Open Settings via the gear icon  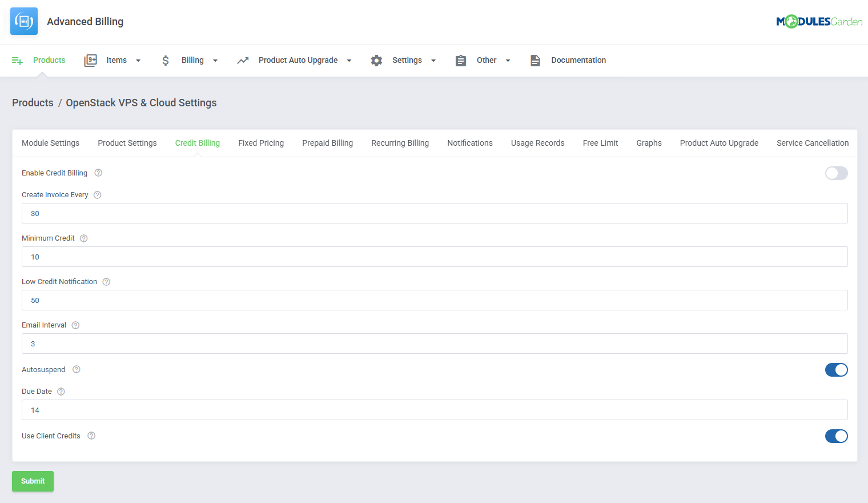[x=377, y=60]
